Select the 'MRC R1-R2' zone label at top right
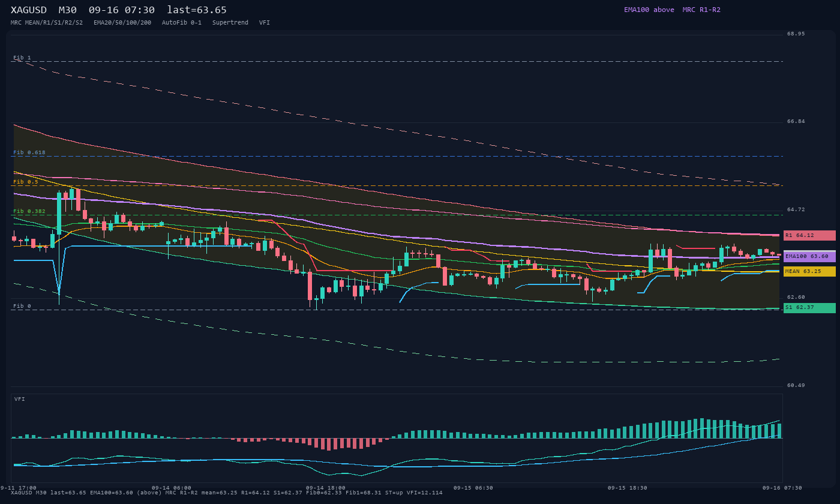Image resolution: width=840 pixels, height=504 pixels. [701, 10]
